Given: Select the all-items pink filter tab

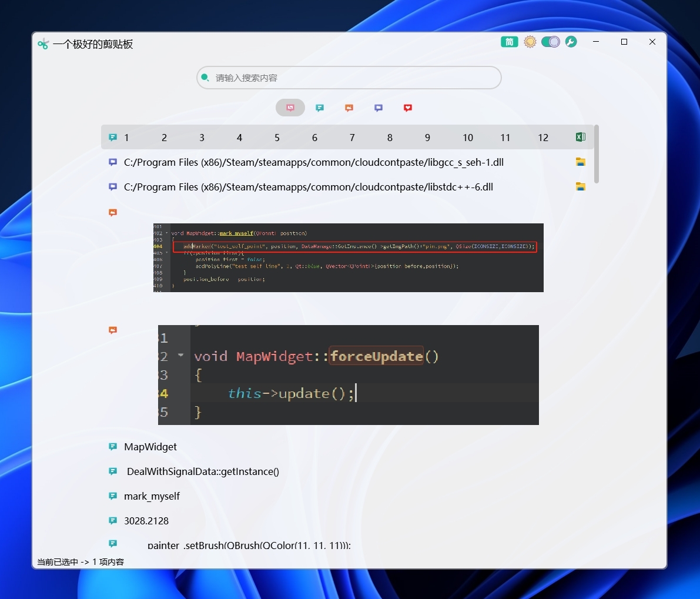Looking at the screenshot, I should pos(290,108).
